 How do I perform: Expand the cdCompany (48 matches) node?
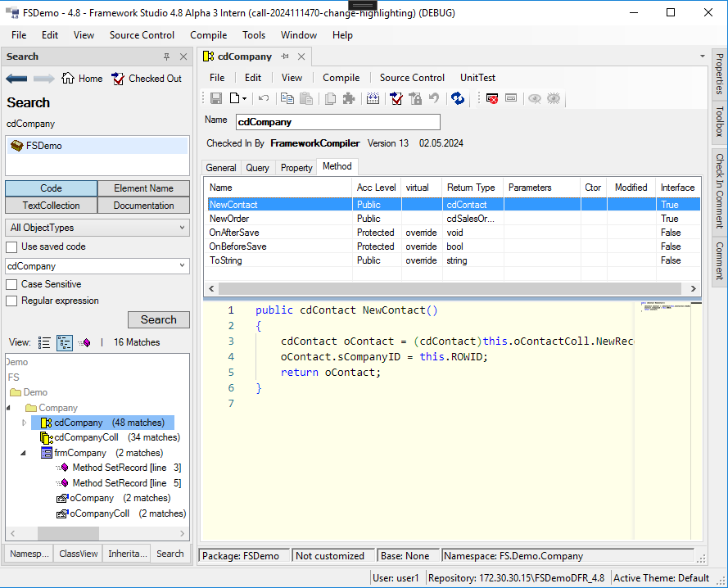tap(24, 423)
